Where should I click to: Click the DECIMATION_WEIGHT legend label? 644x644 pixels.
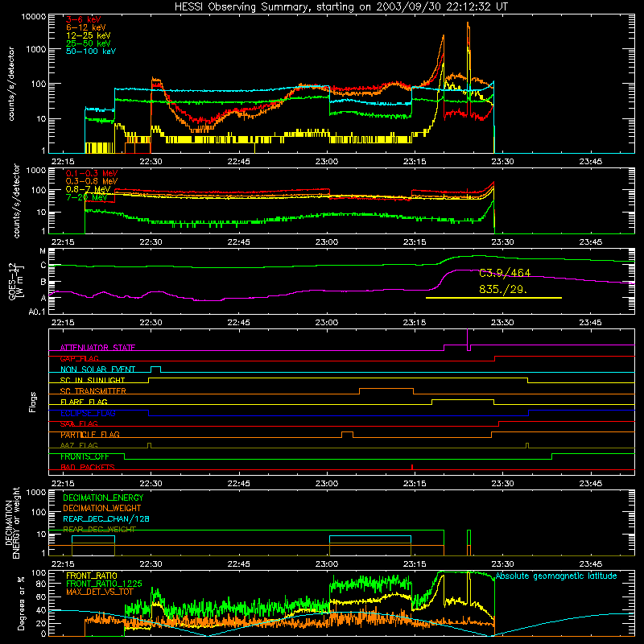(102, 508)
